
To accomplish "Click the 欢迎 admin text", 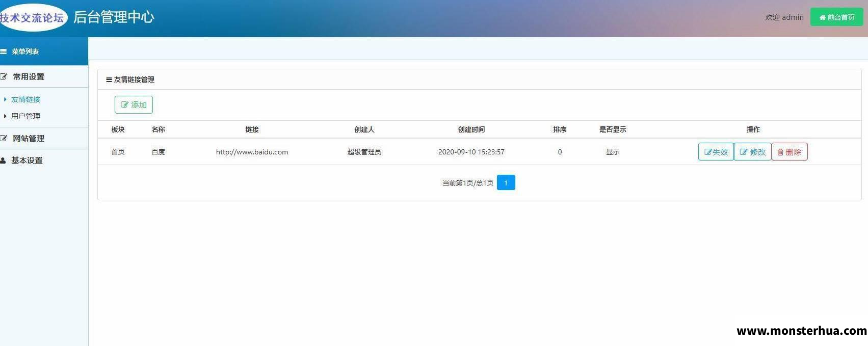I will (784, 17).
